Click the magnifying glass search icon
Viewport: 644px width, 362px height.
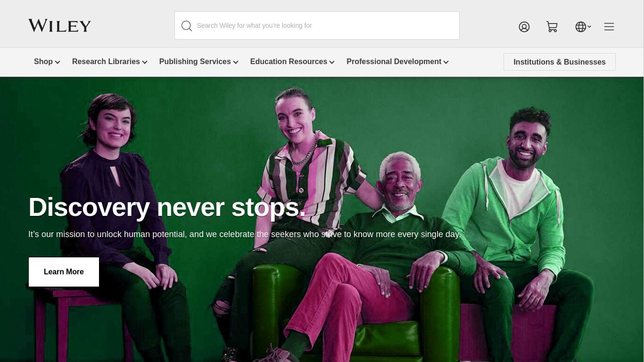pyautogui.click(x=187, y=26)
